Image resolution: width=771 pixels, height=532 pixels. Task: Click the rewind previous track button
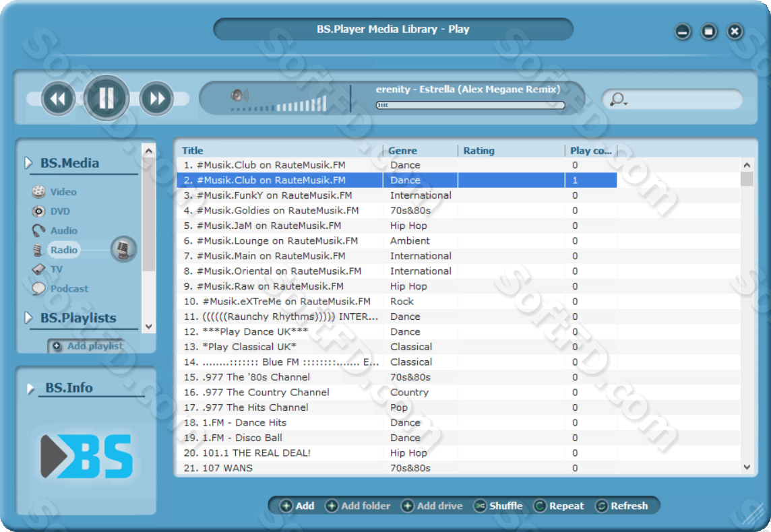pos(58,99)
